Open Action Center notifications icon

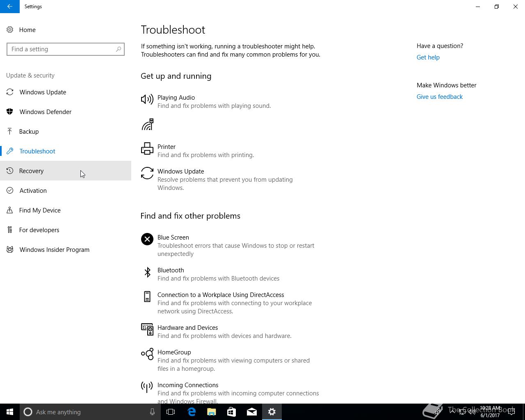(511, 412)
